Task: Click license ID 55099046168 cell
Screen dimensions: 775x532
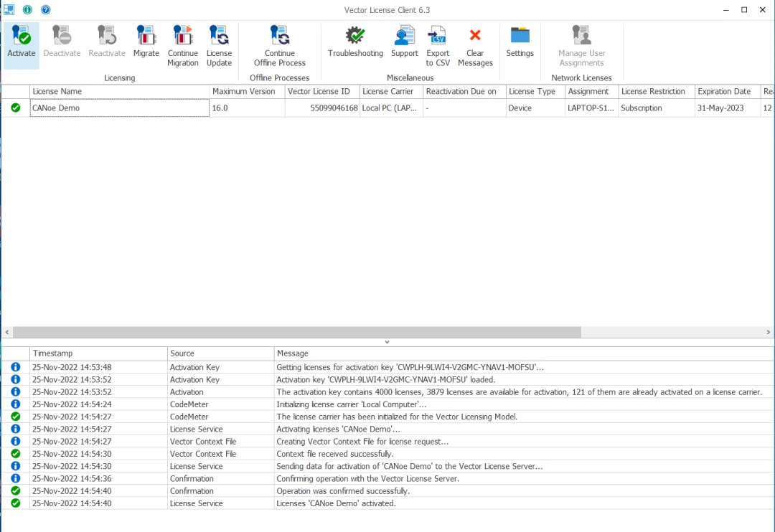Action: pos(321,108)
